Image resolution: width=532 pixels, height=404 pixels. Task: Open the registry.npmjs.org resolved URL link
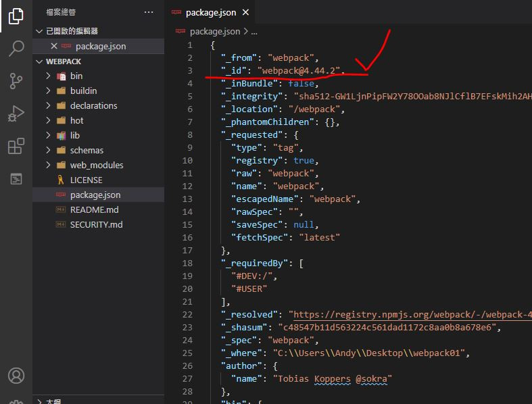pyautogui.click(x=412, y=314)
